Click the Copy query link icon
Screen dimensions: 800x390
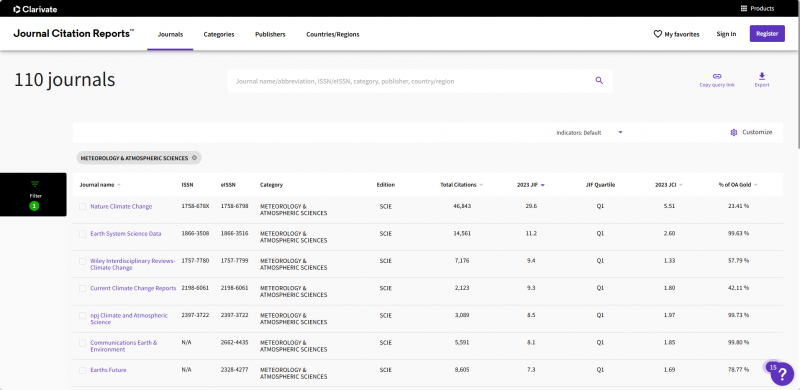pos(717,76)
